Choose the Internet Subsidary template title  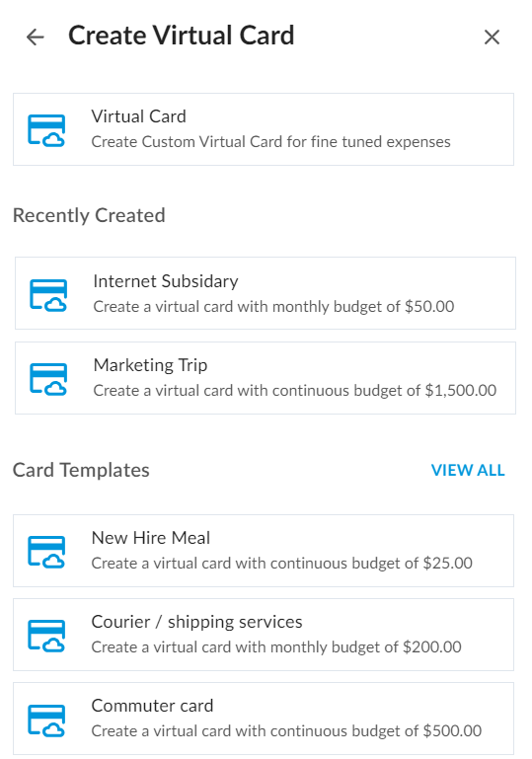(x=166, y=281)
